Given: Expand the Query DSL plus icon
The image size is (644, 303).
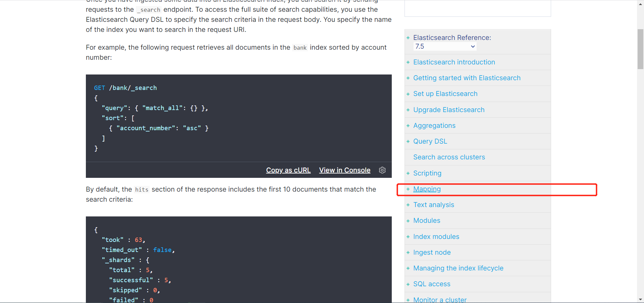Looking at the screenshot, I should [408, 141].
